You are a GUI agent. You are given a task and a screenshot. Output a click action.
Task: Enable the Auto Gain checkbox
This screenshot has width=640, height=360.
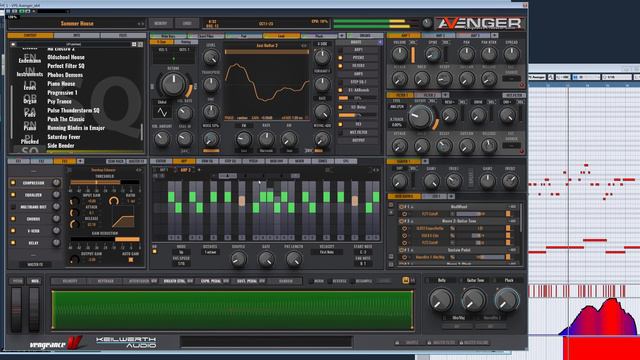[x=131, y=260]
